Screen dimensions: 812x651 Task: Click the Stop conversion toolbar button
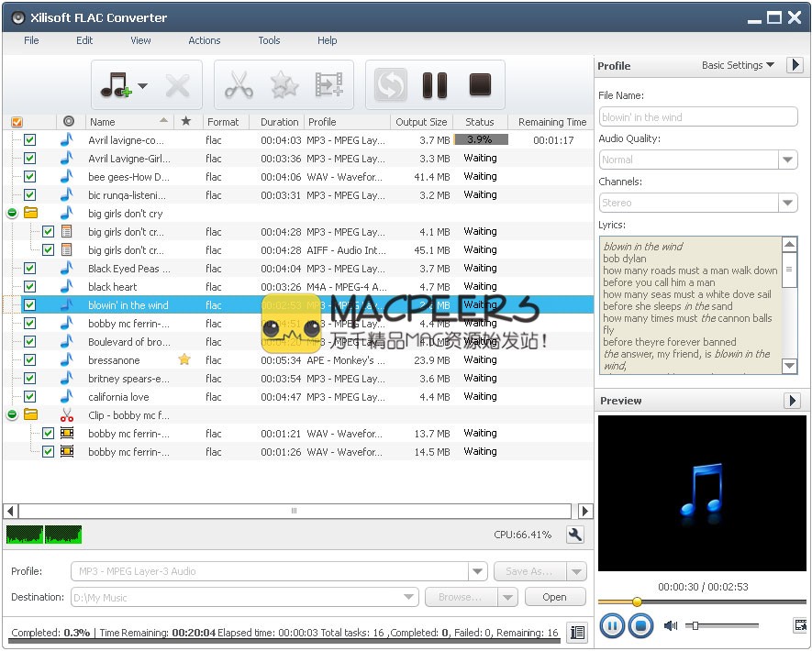[x=481, y=86]
